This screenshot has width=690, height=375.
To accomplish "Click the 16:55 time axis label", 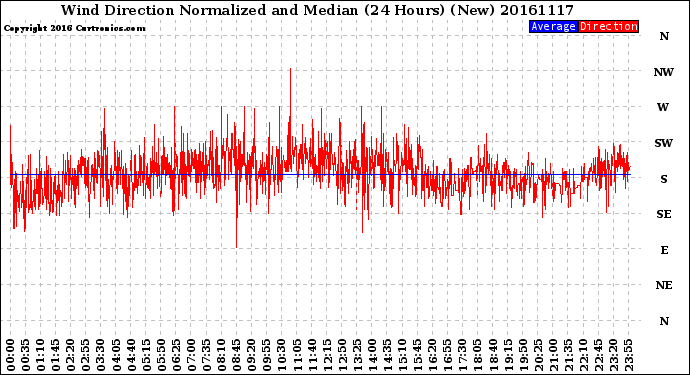I will 448,355.
